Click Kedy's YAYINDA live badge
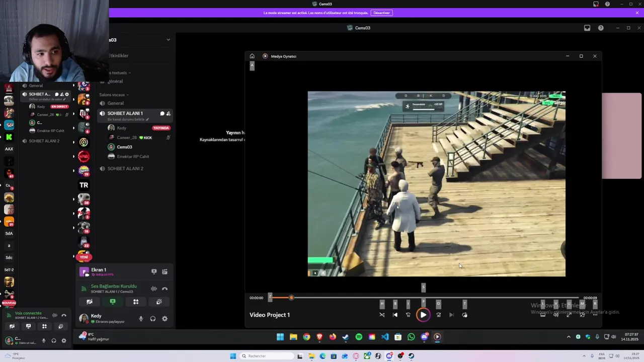The image size is (644, 362). click(161, 128)
